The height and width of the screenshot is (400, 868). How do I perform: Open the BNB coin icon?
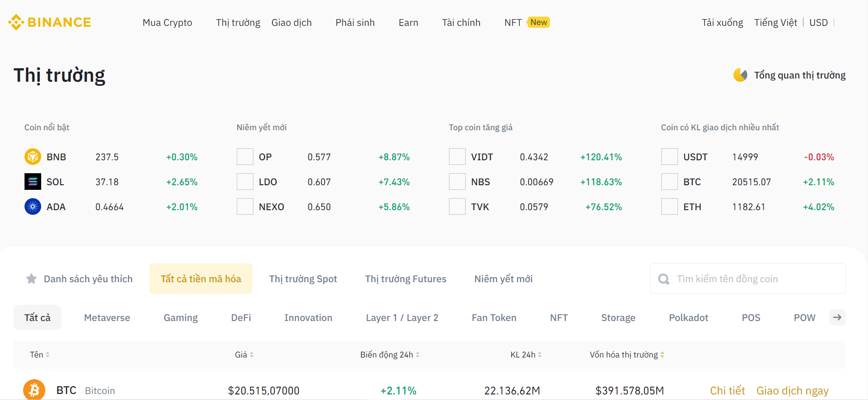tap(33, 157)
